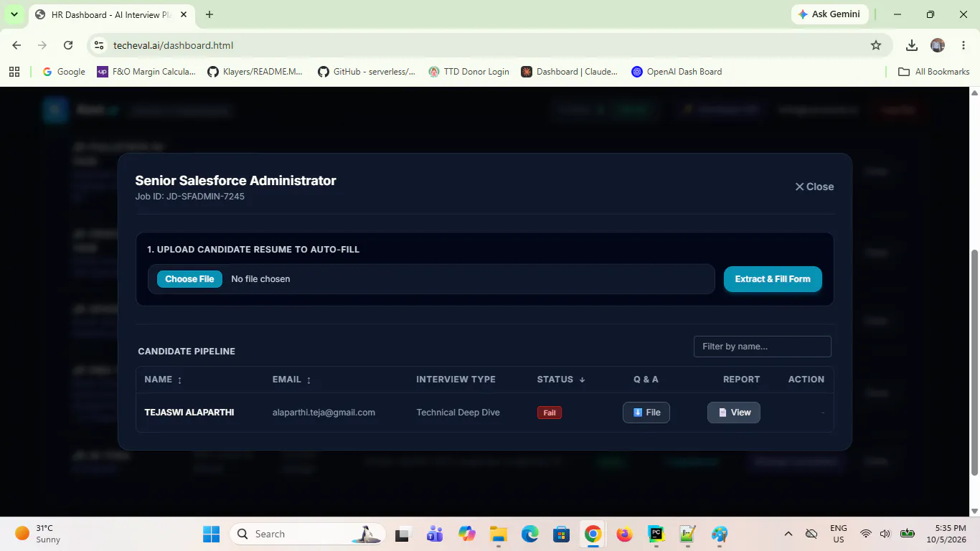Image resolution: width=980 pixels, height=551 pixels.
Task: Open All Bookmarks folder
Action: pyautogui.click(x=934, y=72)
